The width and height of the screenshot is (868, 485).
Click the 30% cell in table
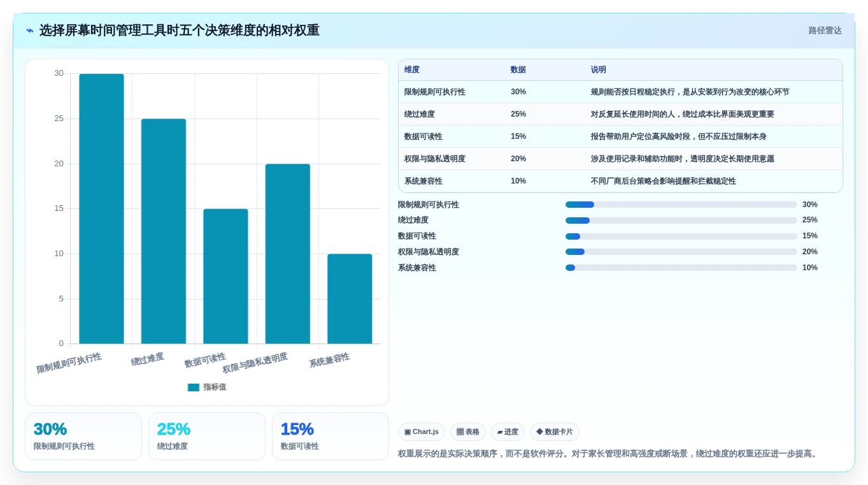[518, 92]
